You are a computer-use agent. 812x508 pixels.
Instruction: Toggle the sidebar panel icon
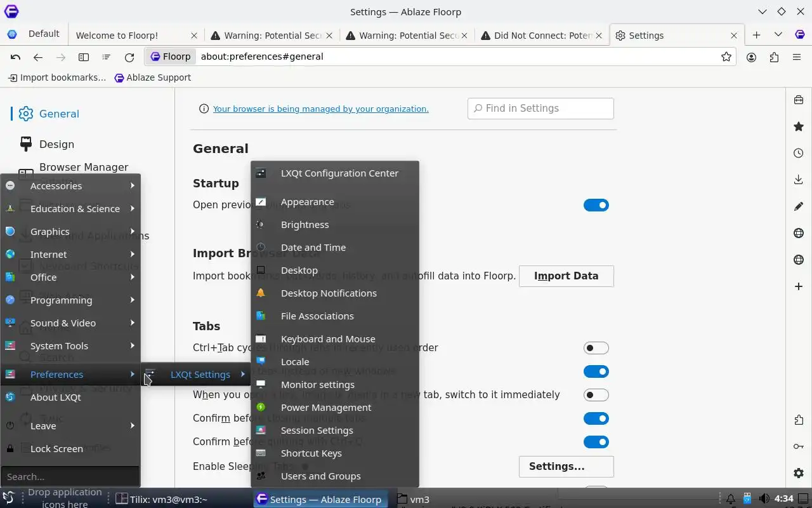84,57
